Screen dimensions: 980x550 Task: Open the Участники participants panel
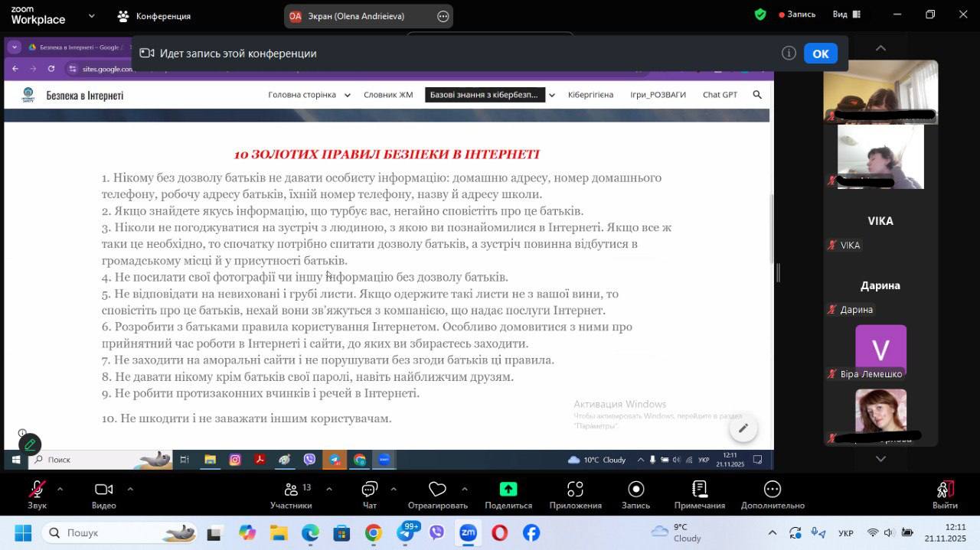pos(291,490)
